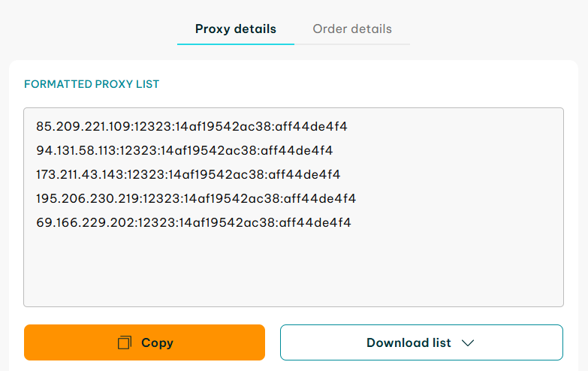The image size is (588, 371).
Task: Select the proxy line starting with 85.209.221.109
Action: (191, 126)
